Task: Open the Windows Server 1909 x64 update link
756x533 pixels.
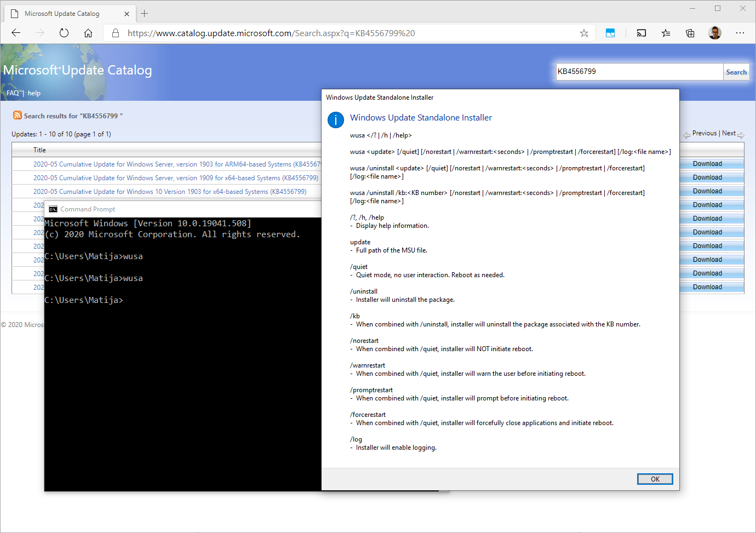Action: pyautogui.click(x=176, y=177)
